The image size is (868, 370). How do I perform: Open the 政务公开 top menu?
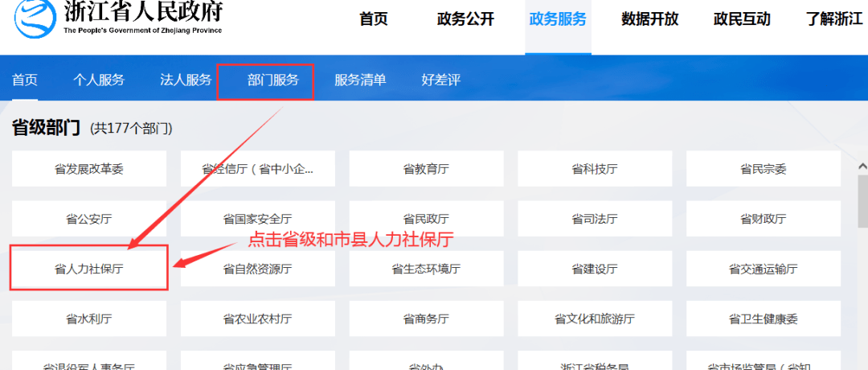[465, 19]
